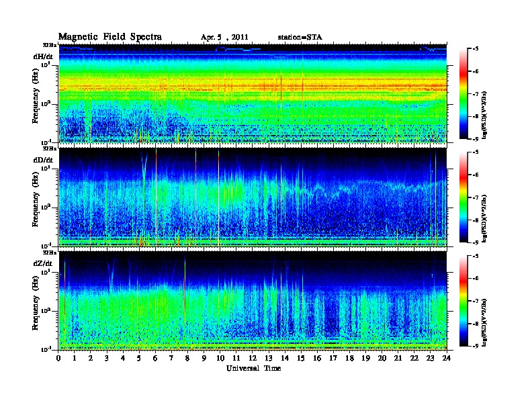Click inside the dD/dt spectrogram plot

(253, 197)
